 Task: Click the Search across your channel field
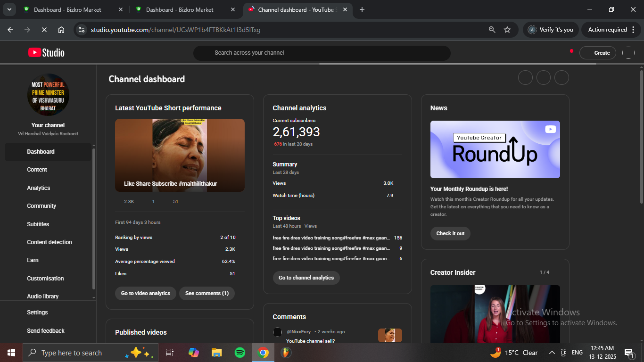322,53
